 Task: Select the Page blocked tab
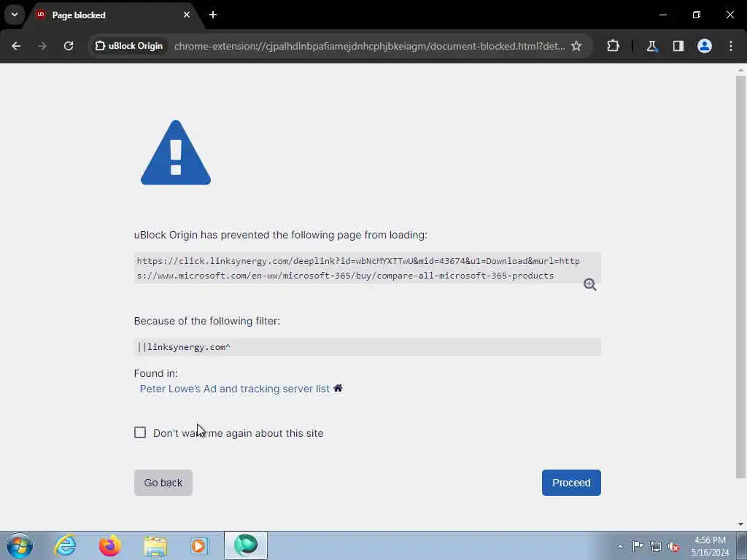(x=112, y=15)
